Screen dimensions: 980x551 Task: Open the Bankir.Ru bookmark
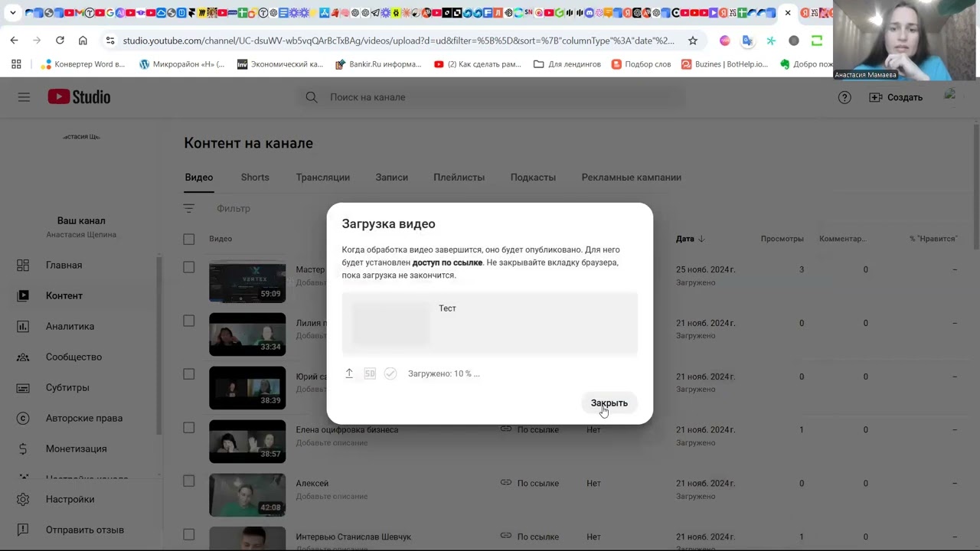click(x=379, y=64)
